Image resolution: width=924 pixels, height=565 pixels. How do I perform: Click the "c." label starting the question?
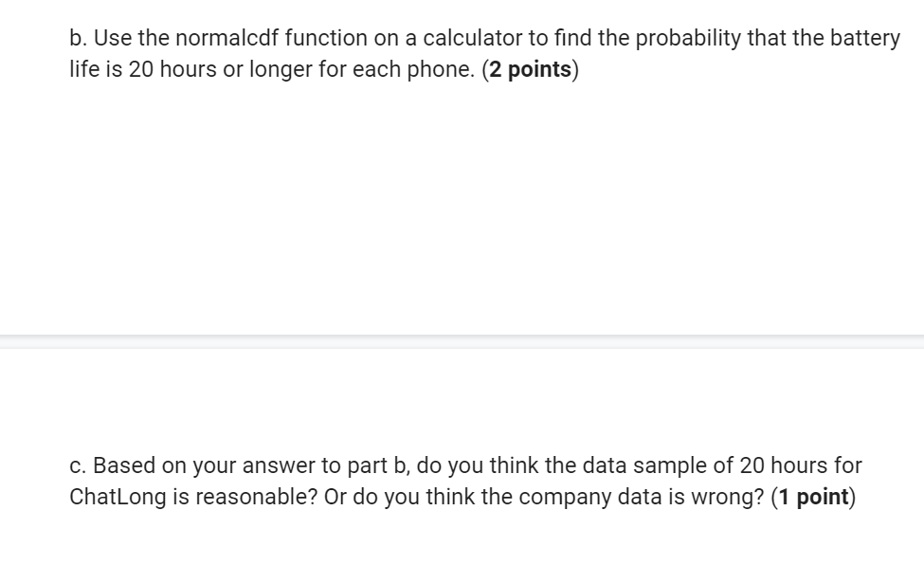[x=79, y=465]
